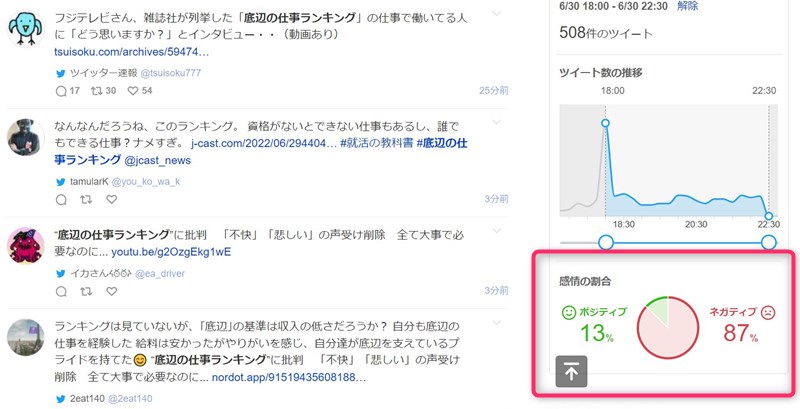This screenshot has height=409, width=800.
Task: Expand the menu chevron on the 2eat140 tweet
Action: point(496,323)
